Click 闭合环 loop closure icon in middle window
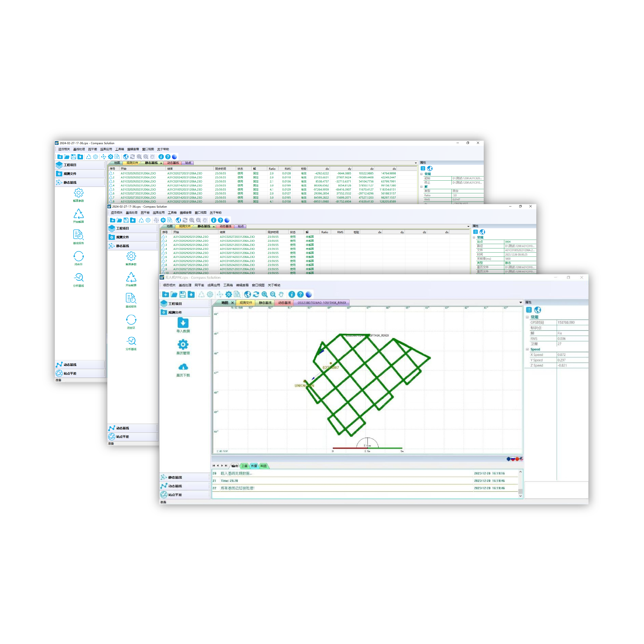Image resolution: width=644 pixels, height=644 pixels. [131, 320]
